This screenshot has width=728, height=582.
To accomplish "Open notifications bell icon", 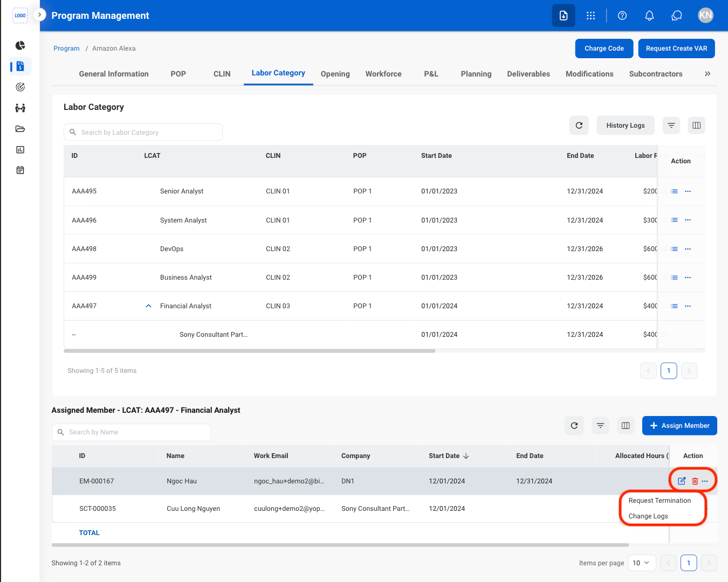I will (649, 16).
